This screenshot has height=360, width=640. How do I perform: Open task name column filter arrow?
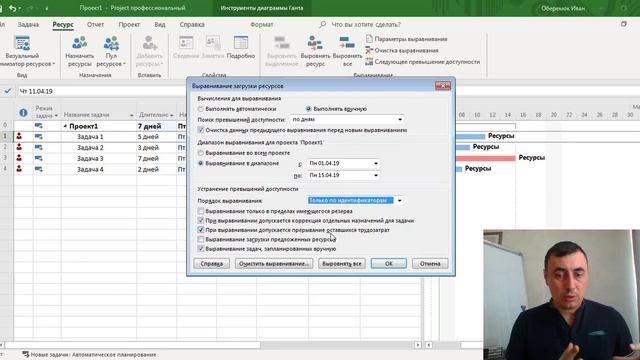(131, 116)
